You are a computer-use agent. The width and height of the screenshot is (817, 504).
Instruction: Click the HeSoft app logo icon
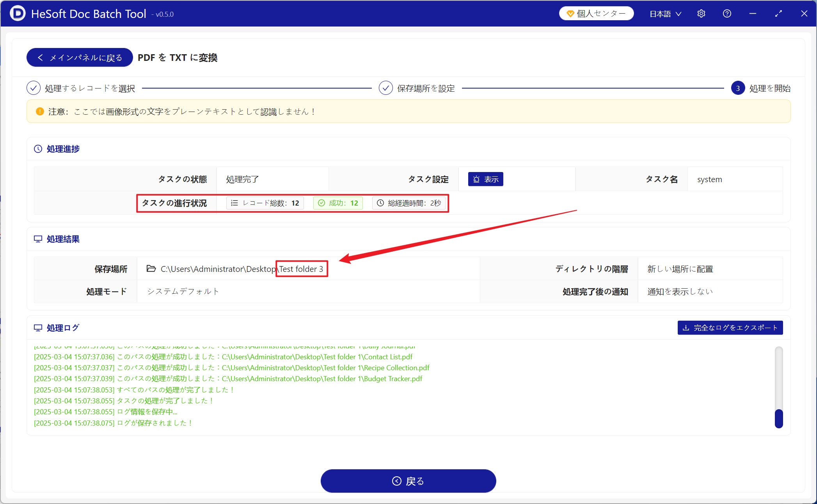coord(18,13)
